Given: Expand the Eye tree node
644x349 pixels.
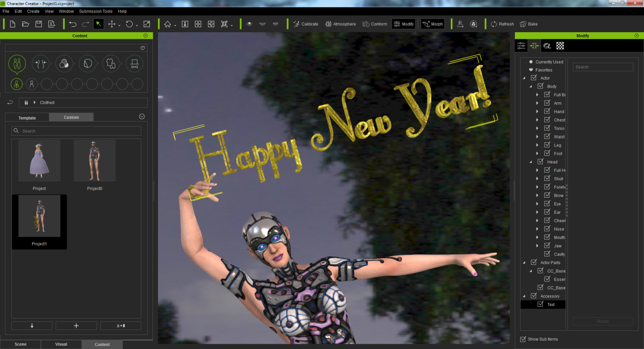Looking at the screenshot, I should pos(537,204).
